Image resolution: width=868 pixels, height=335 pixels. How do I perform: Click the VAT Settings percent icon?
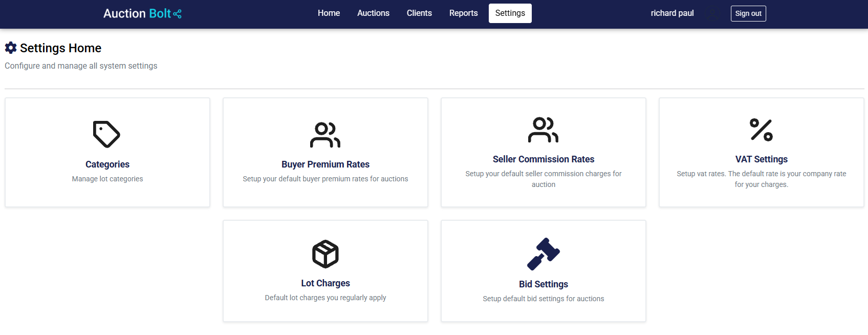coord(762,130)
